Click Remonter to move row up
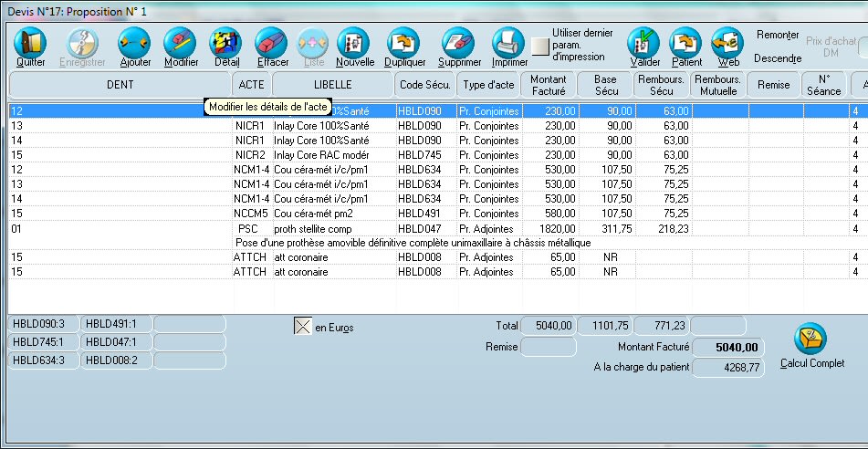Screen dimensions: 868x449 click(777, 35)
